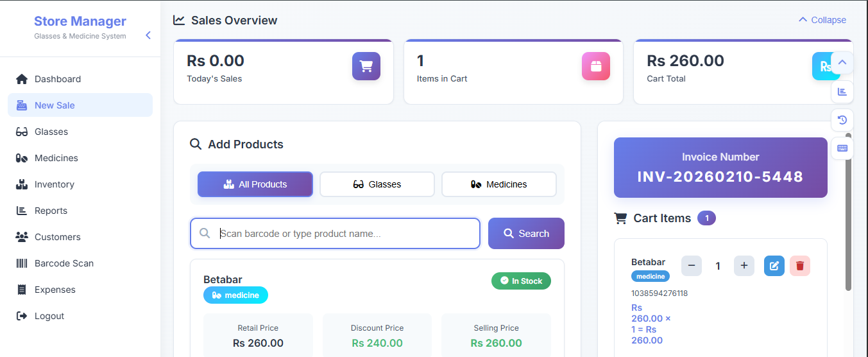
Task: Click the floating chart icon button
Action: [842, 92]
